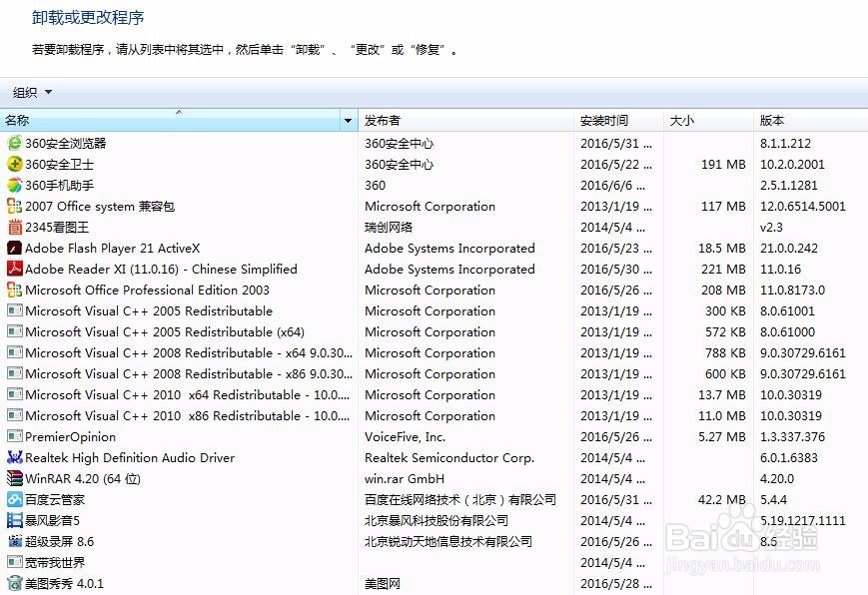The image size is (868, 595).
Task: Click version 1.3.337.376
Action: click(792, 436)
